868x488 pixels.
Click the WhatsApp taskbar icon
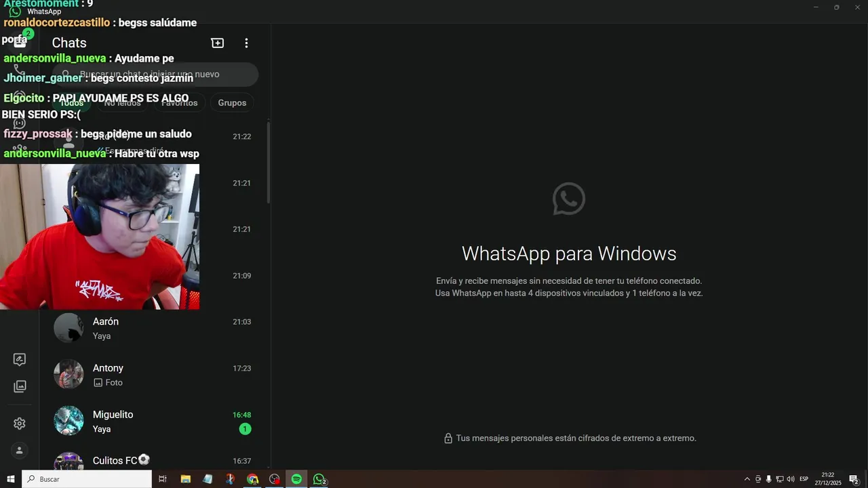(319, 479)
